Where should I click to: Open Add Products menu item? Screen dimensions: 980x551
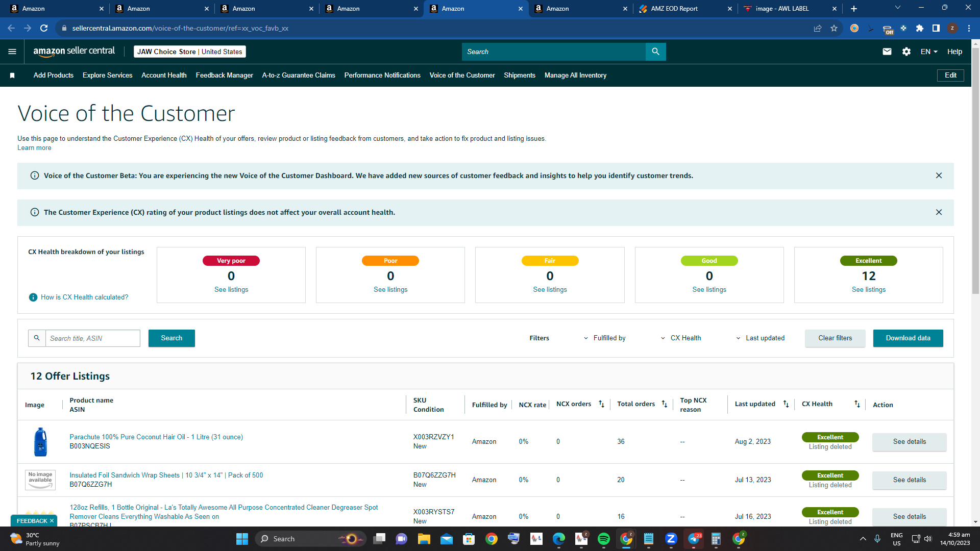54,76
